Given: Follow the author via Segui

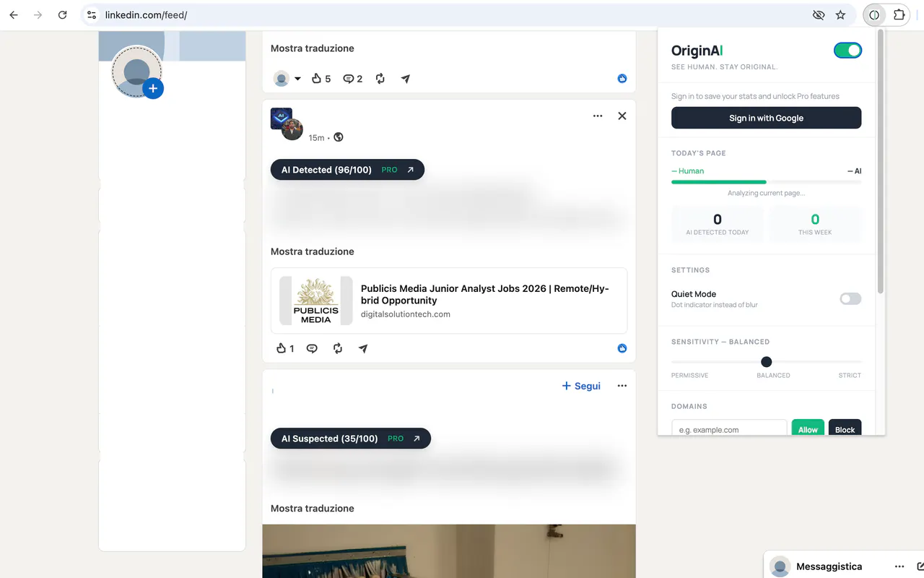Looking at the screenshot, I should click(x=581, y=386).
